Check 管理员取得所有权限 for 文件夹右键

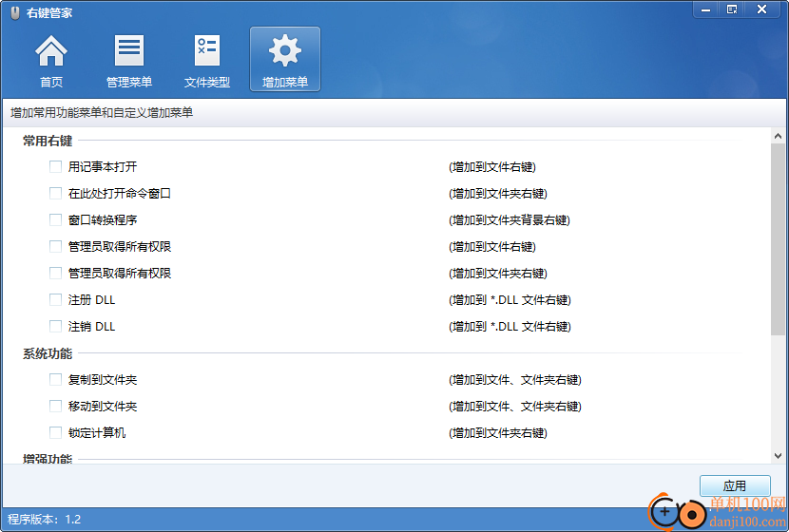55,273
